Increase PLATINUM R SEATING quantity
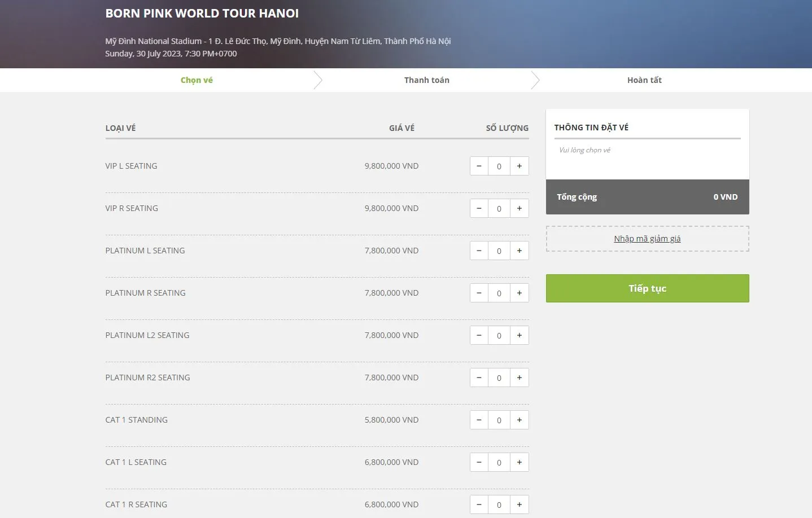Screen dimensions: 812x518 519,293
